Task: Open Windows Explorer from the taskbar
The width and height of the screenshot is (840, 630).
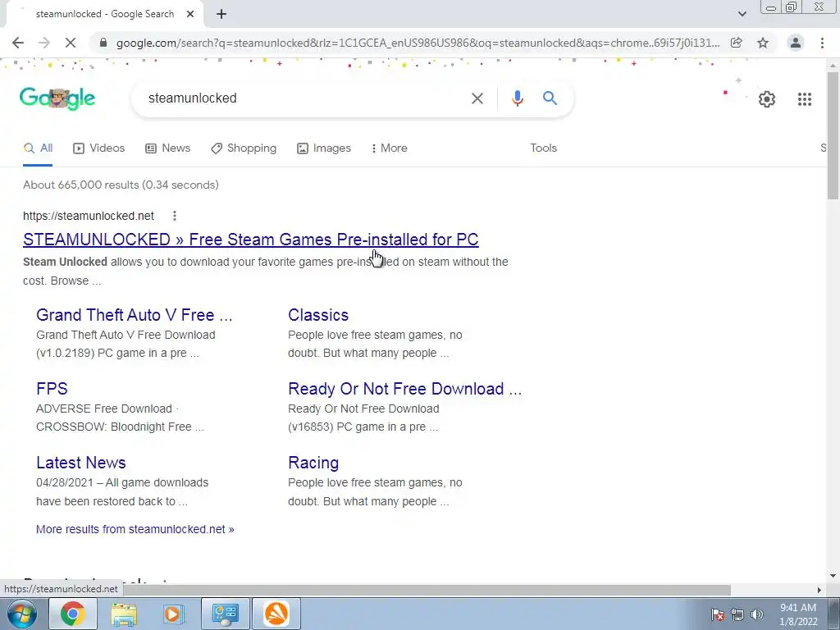Action: coord(124,614)
